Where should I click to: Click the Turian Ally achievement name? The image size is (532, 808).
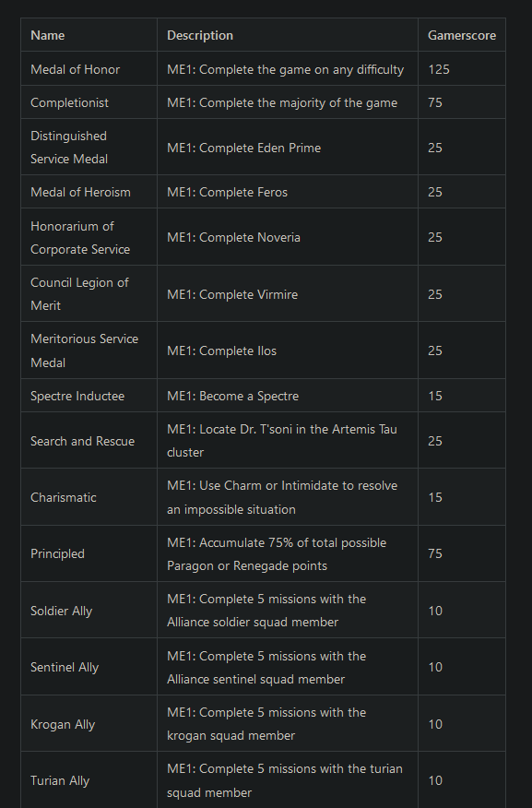(60, 780)
